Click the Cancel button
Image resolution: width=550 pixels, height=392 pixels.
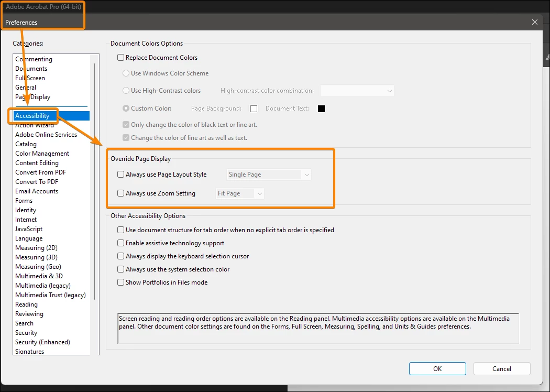tap(502, 368)
